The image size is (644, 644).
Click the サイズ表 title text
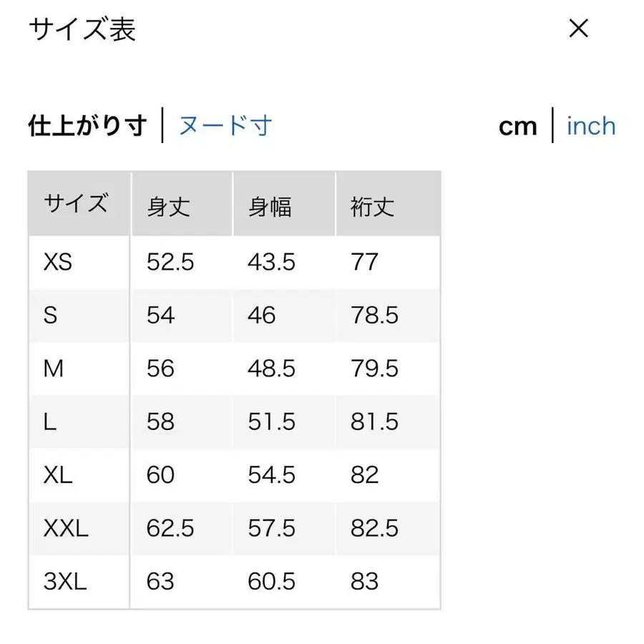(84, 29)
